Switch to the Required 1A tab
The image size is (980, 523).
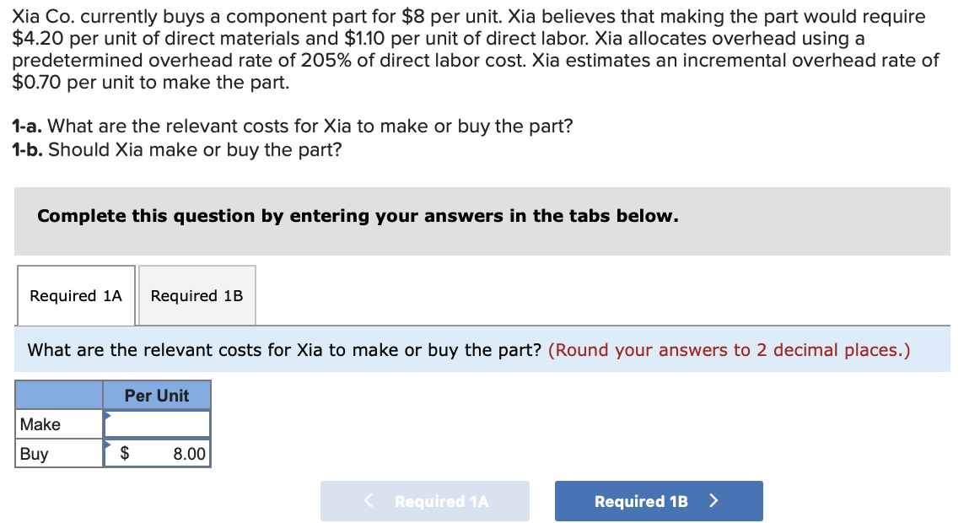[x=75, y=295]
